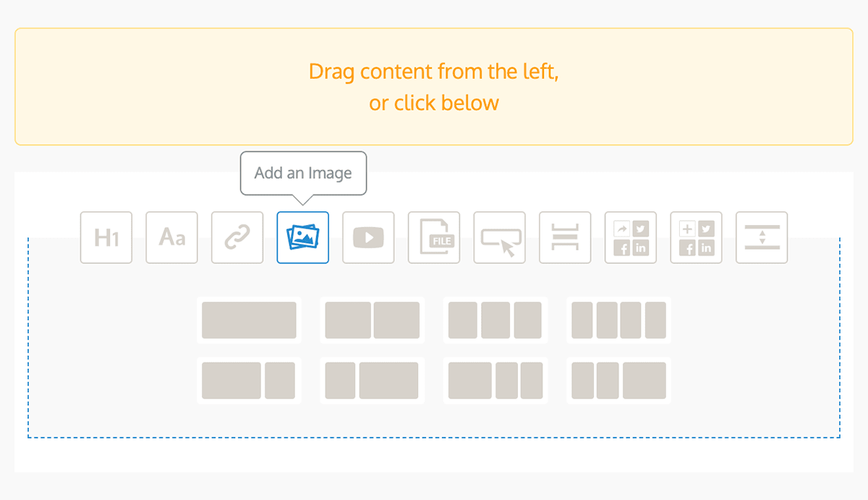Viewport: 868px width, 500px height.
Task: Select the narrow-right three column layout
Action: pyautogui.click(x=495, y=380)
